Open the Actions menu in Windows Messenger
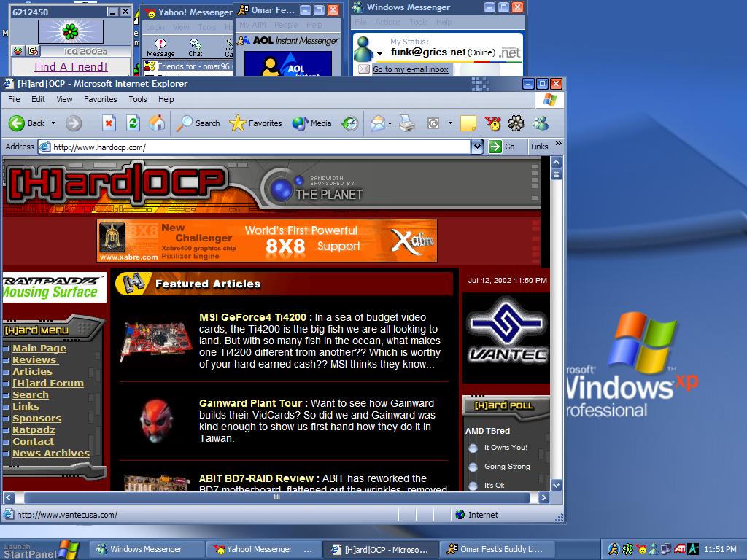Screen dimensions: 747x560 (x=388, y=22)
